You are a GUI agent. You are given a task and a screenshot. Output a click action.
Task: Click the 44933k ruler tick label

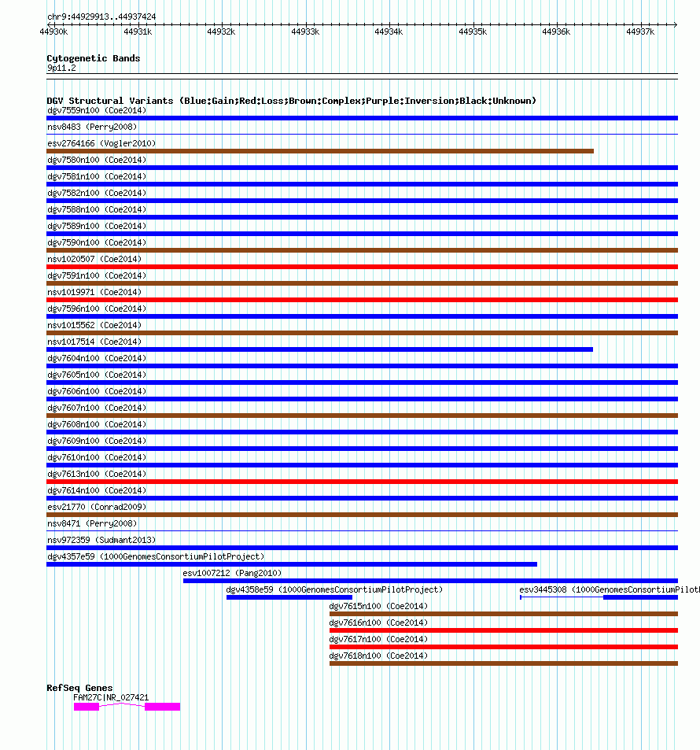click(x=305, y=31)
